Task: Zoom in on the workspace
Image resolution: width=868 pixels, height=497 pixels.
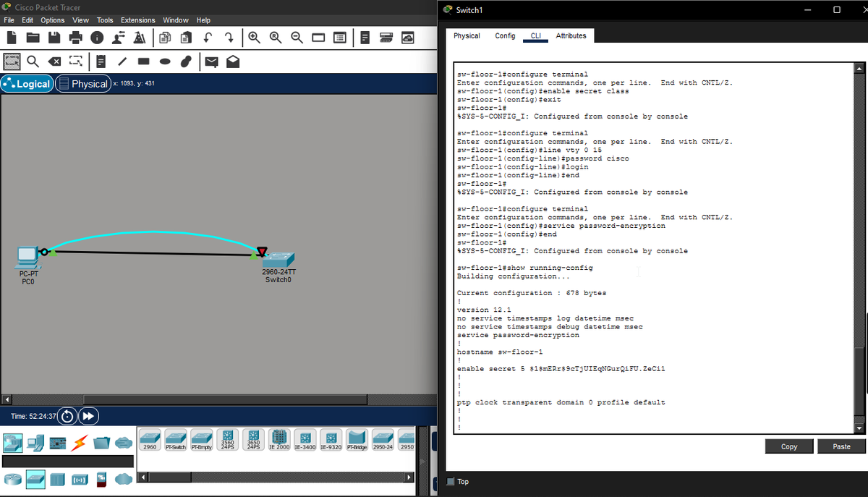Action: [x=254, y=37]
